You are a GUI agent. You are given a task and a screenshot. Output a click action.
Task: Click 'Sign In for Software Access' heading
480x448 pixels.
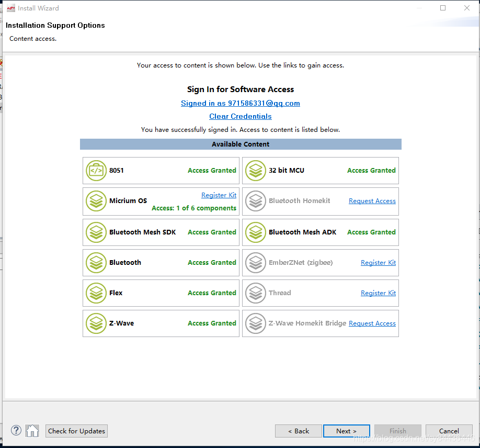[x=241, y=89]
